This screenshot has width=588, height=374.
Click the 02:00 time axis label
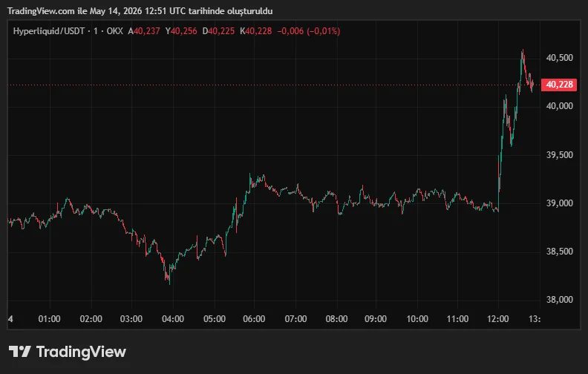[x=91, y=319]
